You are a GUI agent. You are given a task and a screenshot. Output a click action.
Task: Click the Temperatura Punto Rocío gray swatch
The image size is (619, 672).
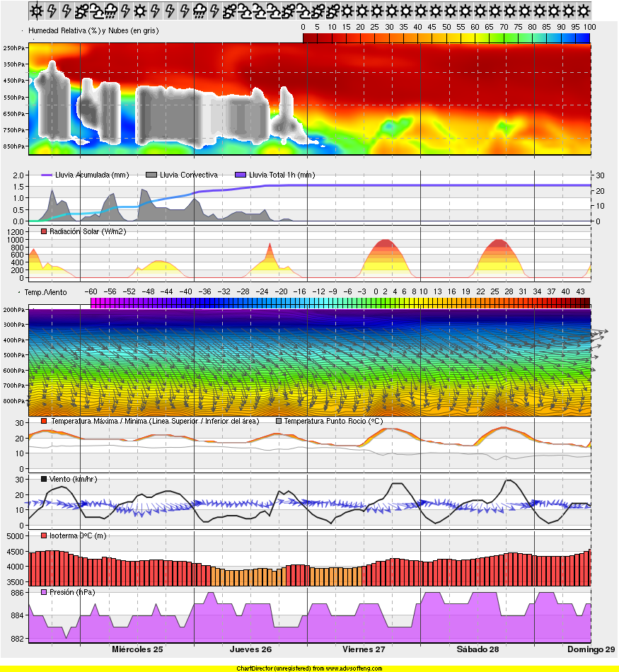point(279,422)
